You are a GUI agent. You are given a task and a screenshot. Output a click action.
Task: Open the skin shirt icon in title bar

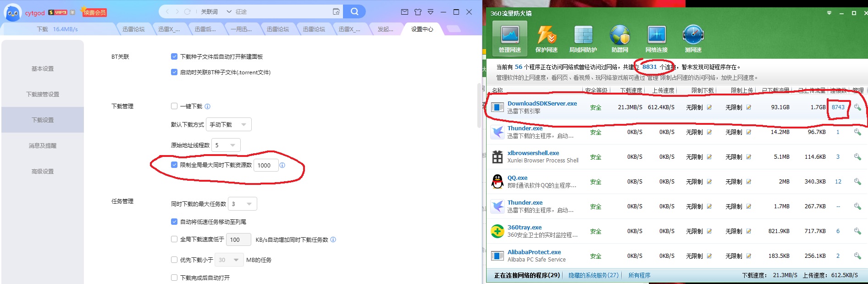click(x=418, y=12)
